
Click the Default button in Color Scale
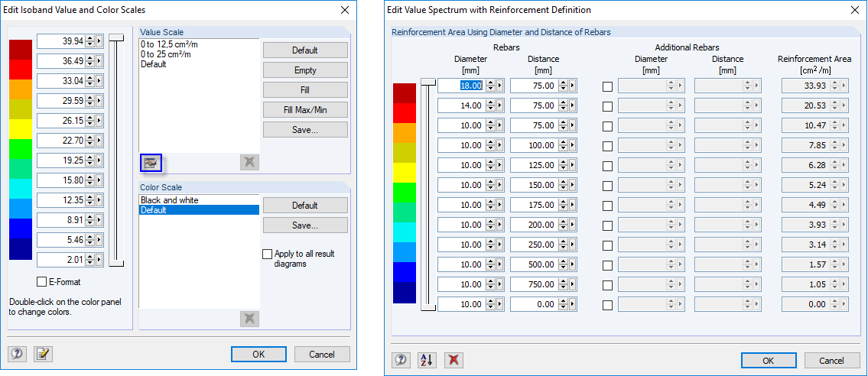[x=305, y=205]
